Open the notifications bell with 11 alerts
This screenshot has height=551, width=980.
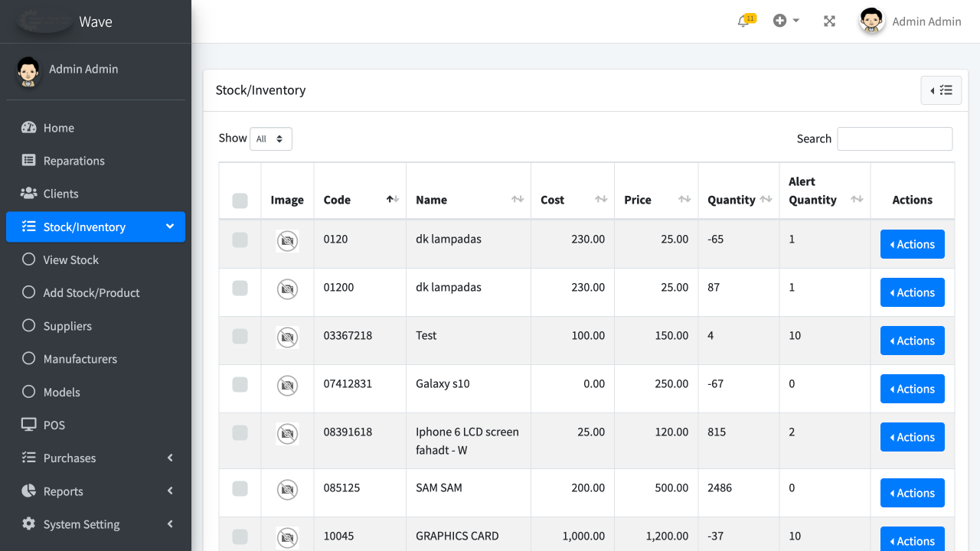[x=743, y=21]
